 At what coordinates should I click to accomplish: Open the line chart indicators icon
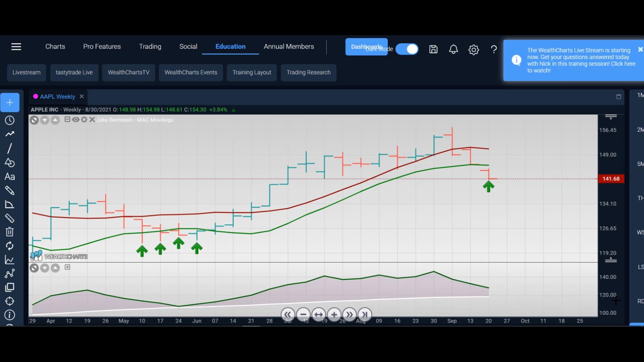pos(10,260)
